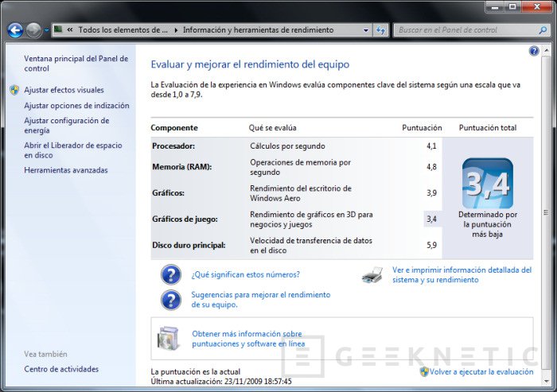Click the highlighted 3,4 score in Gráficos de juego row

pyautogui.click(x=431, y=219)
